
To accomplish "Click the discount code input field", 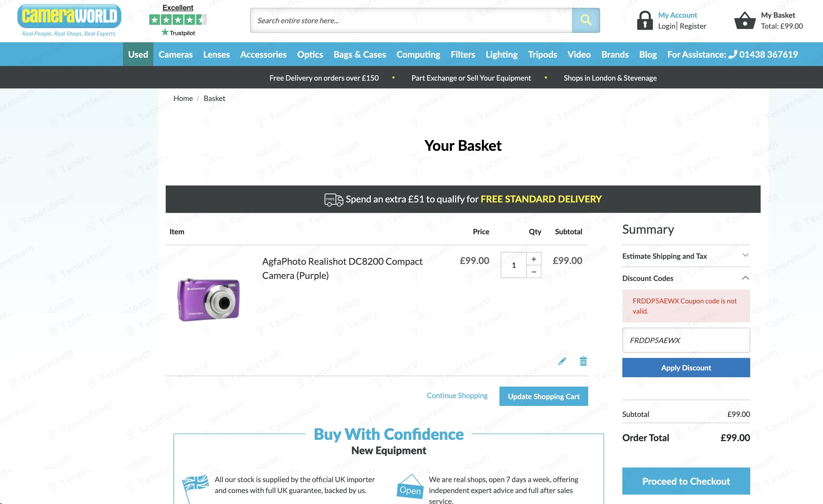I will coord(686,340).
